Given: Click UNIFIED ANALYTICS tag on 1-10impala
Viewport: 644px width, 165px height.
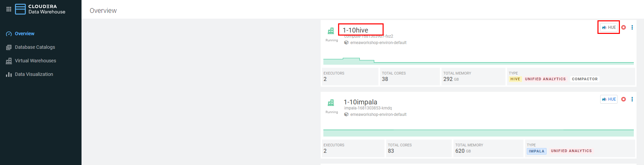Looking at the screenshot, I should point(571,151).
